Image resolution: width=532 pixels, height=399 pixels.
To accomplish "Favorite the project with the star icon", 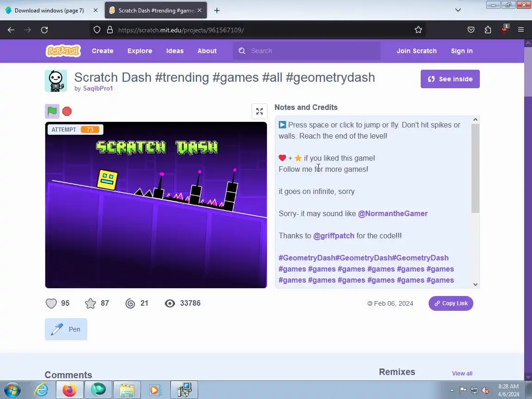I will pyautogui.click(x=91, y=303).
